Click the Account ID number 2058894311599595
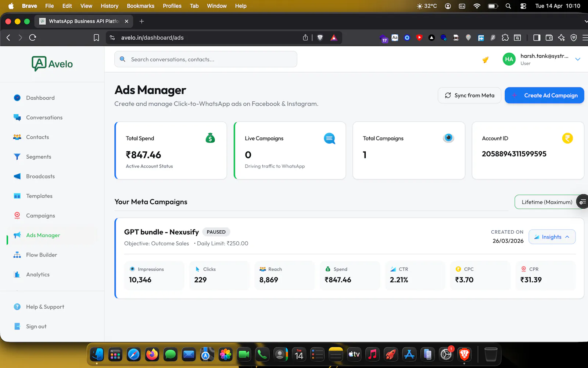 (514, 154)
